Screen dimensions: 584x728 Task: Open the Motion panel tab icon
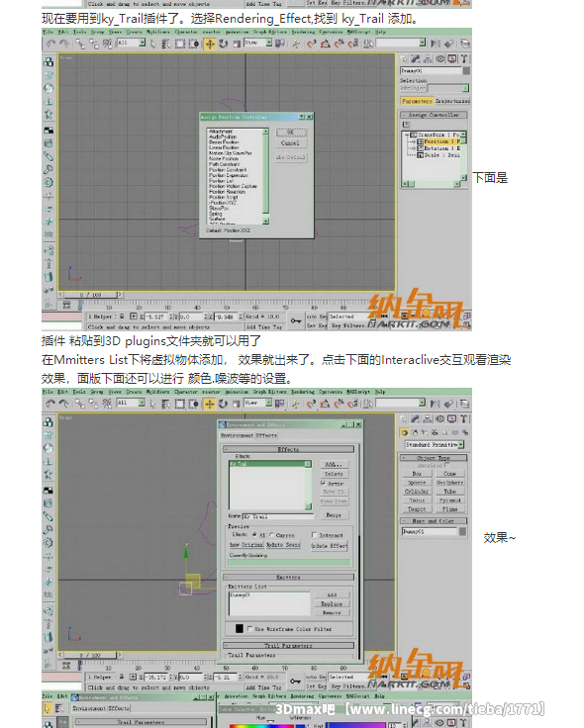point(439,59)
